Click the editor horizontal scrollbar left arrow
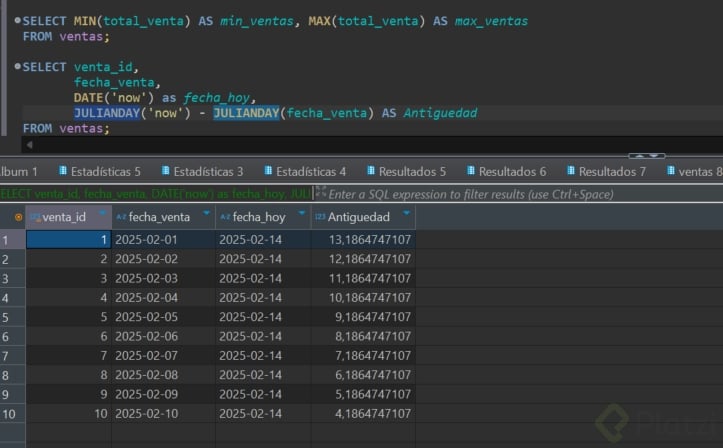 30,145
